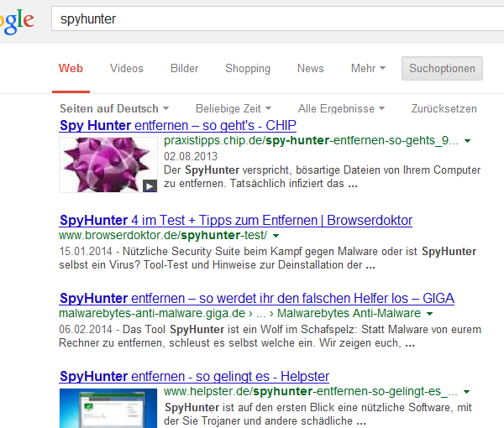Expand arrow next to helpster.de URL
This screenshot has width=504, height=428.
466,392
